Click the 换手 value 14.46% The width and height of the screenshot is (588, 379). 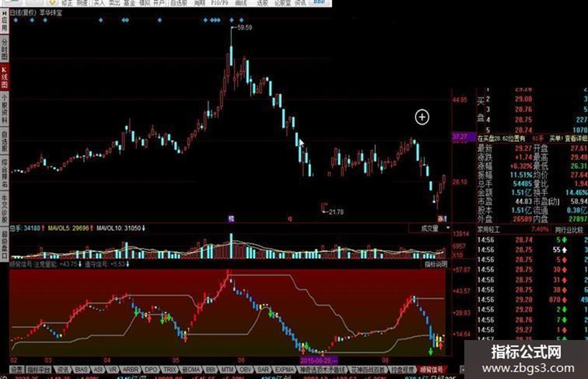pyautogui.click(x=576, y=192)
